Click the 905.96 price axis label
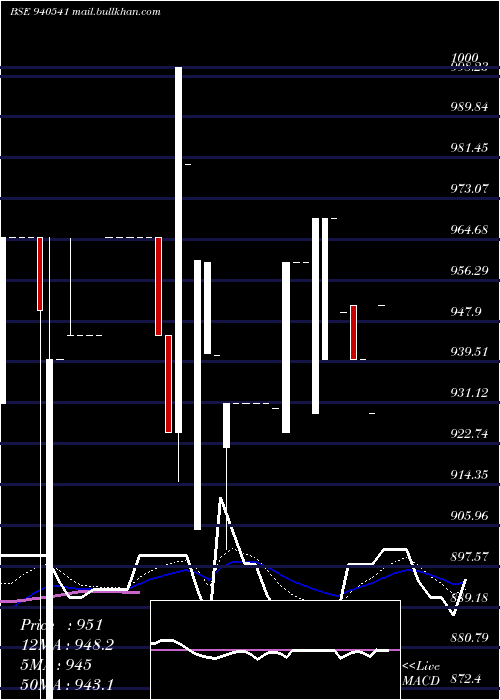Screen dimensions: 500x700 click(x=469, y=516)
